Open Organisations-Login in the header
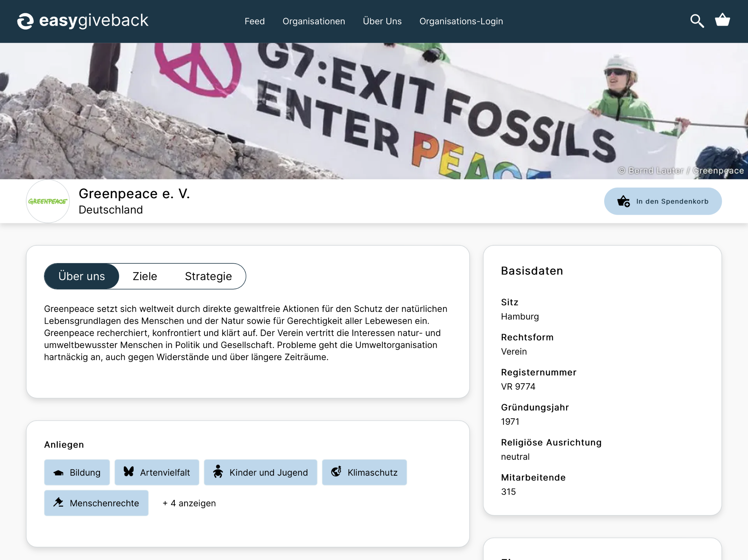The image size is (748, 560). (x=461, y=21)
